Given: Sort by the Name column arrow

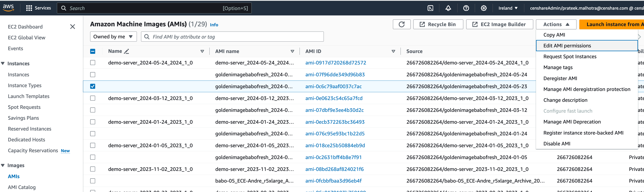Looking at the screenshot, I should (x=202, y=51).
